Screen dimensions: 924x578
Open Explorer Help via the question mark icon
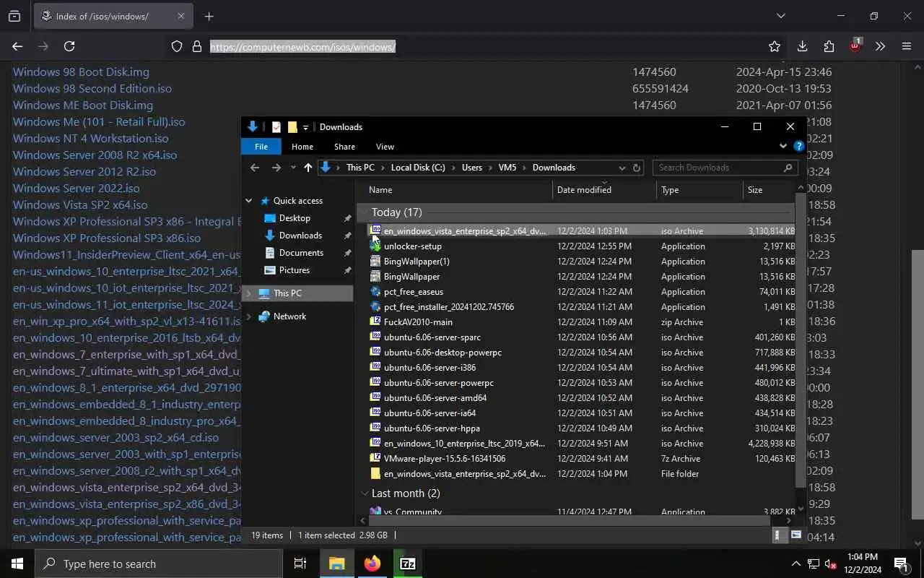click(798, 146)
